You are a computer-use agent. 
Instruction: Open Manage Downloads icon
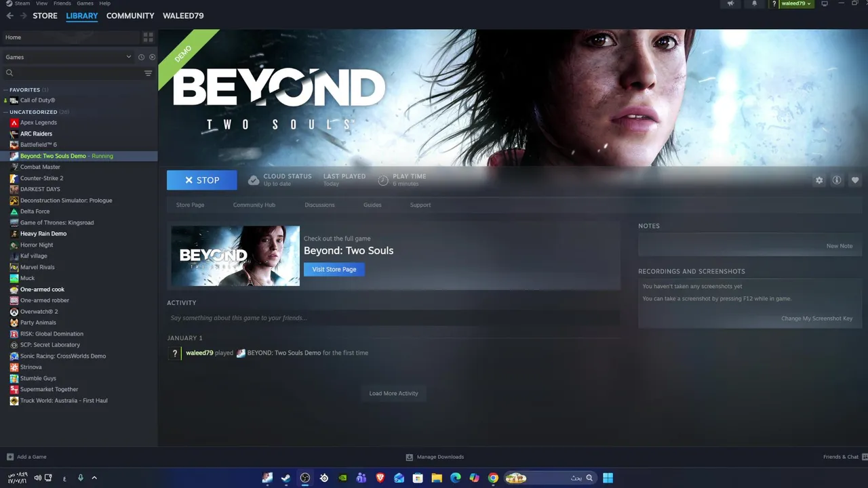click(409, 457)
